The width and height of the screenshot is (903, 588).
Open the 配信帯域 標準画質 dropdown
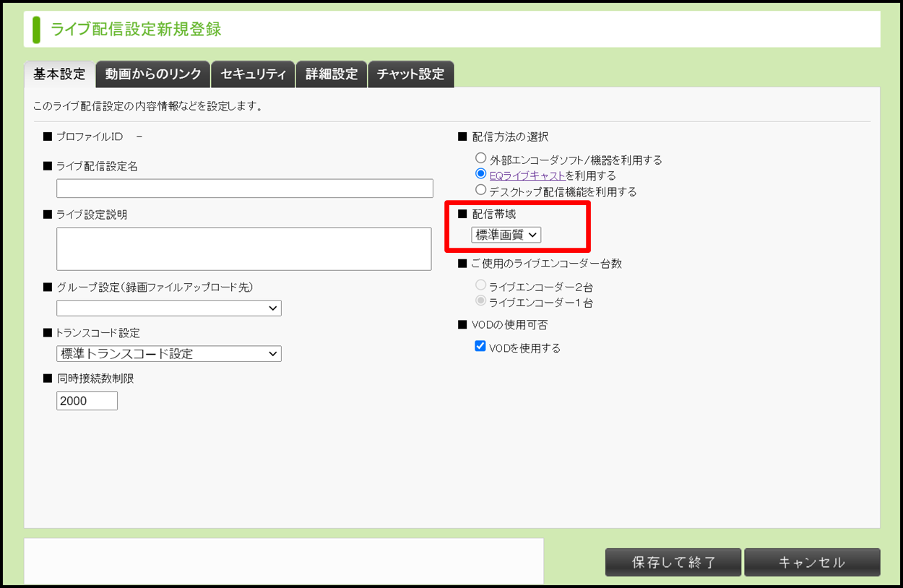(x=506, y=235)
